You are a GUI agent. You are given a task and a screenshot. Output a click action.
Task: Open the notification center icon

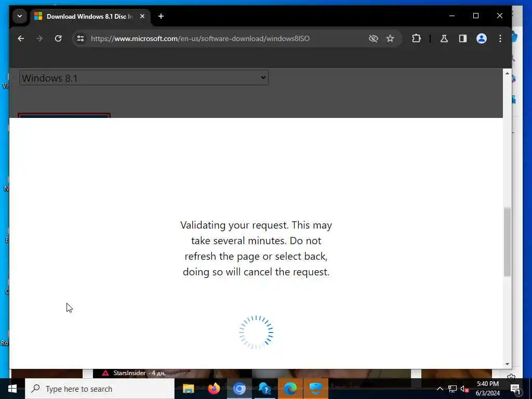click(515, 389)
